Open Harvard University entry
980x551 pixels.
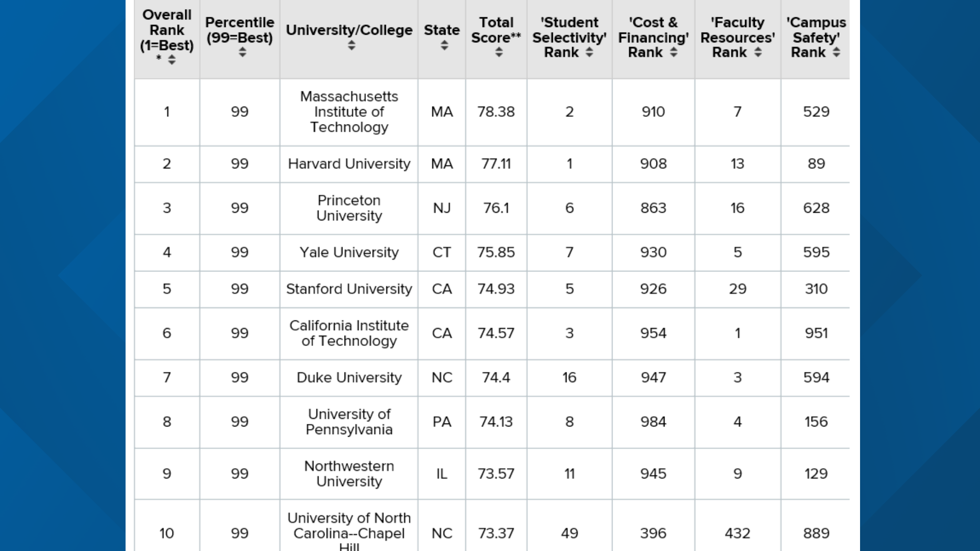click(x=349, y=164)
